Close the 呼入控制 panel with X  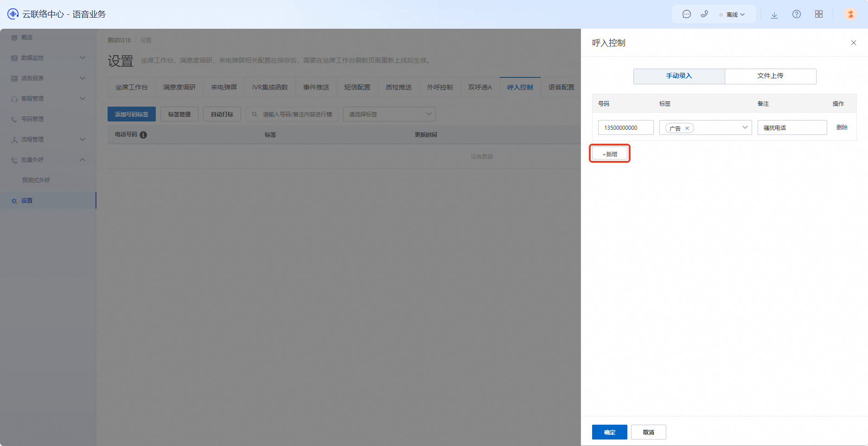click(854, 43)
